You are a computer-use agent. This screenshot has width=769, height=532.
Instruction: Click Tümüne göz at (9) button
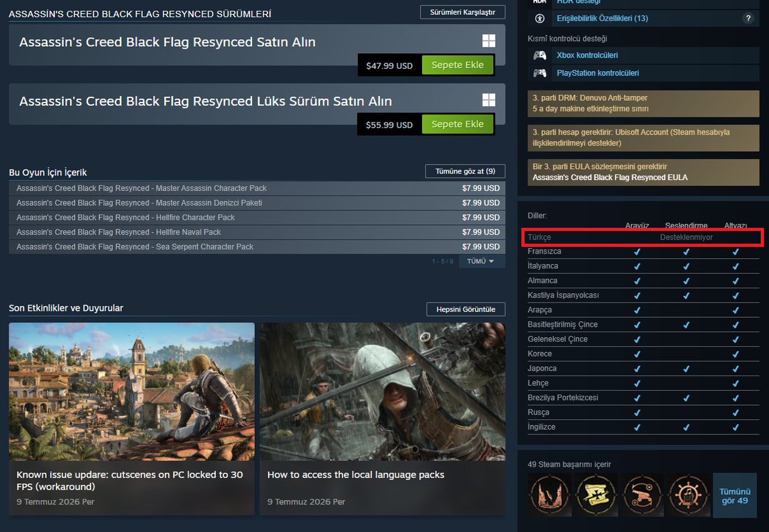(x=465, y=171)
